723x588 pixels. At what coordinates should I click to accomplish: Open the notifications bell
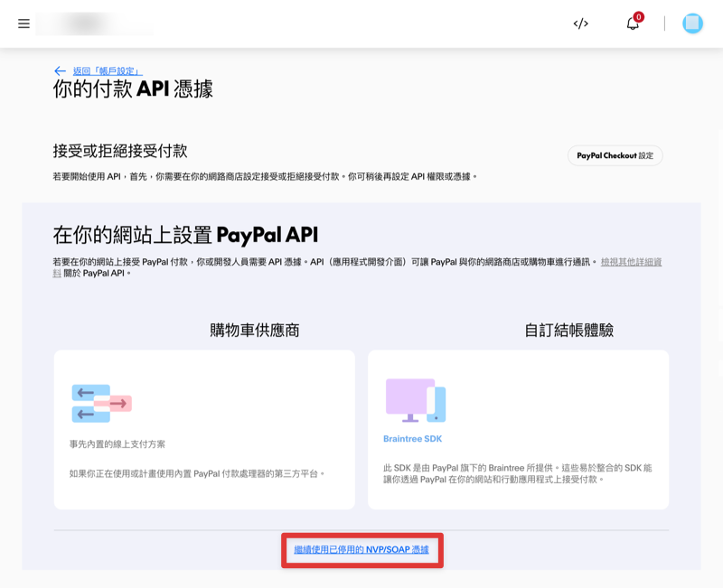tap(634, 23)
